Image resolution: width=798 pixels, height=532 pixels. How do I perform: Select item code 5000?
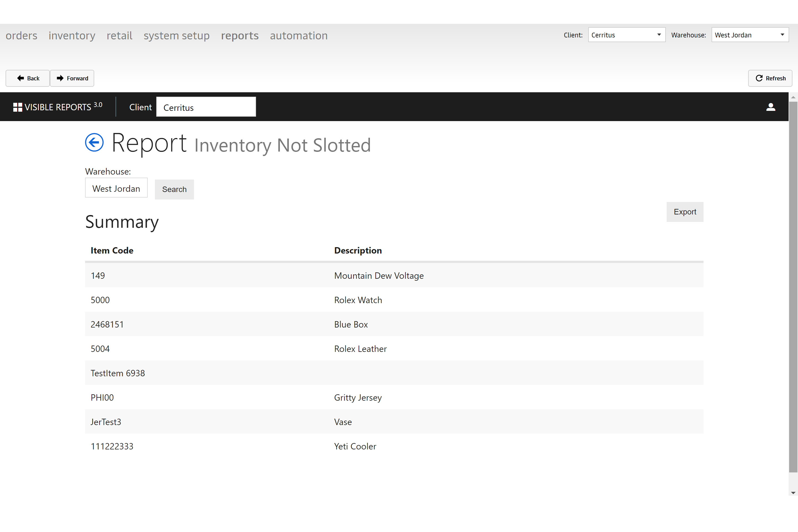(x=100, y=300)
